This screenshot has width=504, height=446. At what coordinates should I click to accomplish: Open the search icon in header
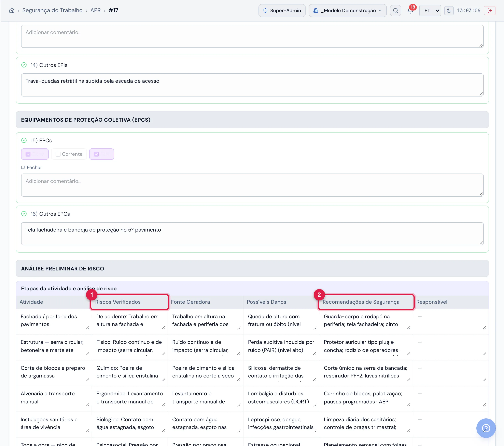(x=395, y=11)
